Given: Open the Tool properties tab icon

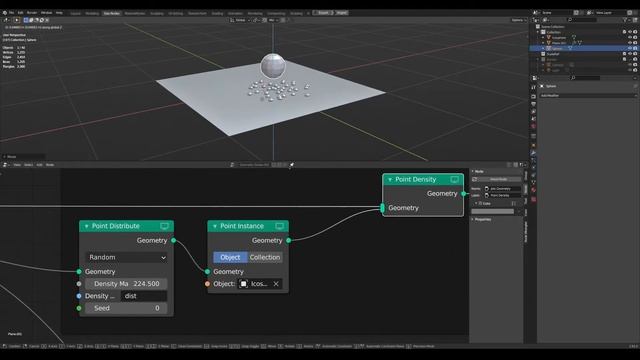Looking at the screenshot, I should coord(533,87).
